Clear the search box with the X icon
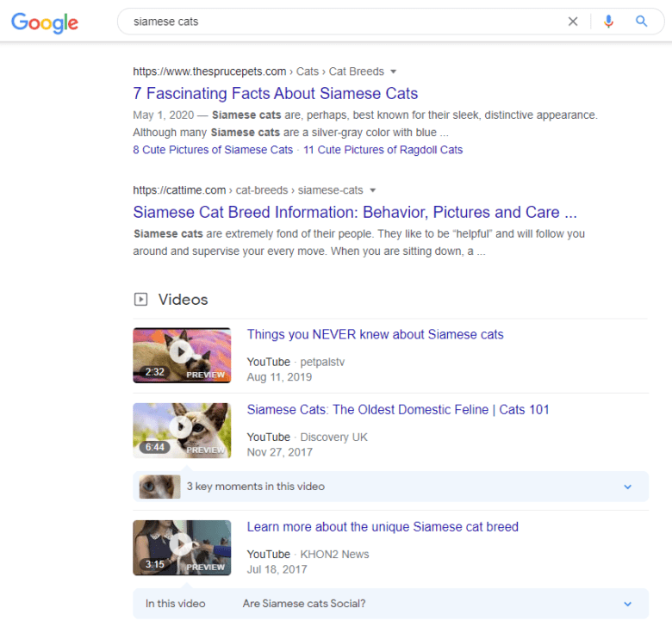Screen dimensions: 672x627 coord(573,22)
